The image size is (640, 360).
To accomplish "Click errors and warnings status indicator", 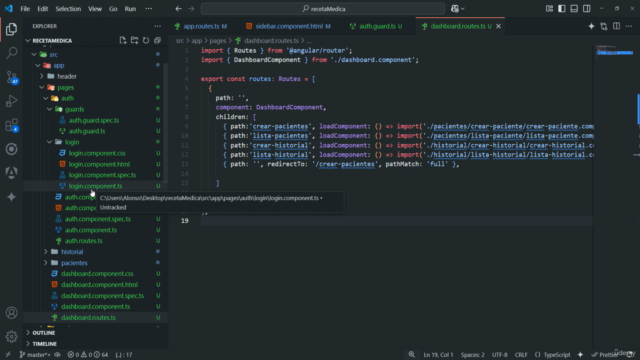I will 88,355.
